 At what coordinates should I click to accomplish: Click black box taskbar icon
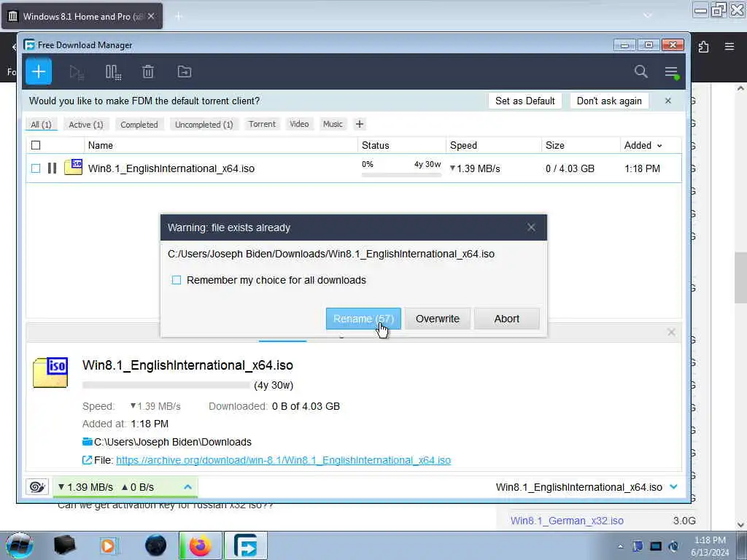[64, 545]
